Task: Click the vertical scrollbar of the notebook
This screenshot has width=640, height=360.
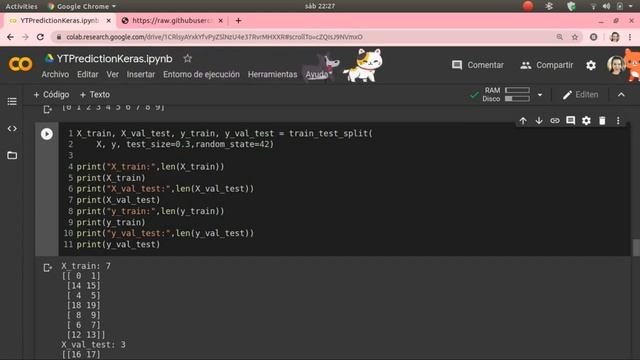Action: 636,247
